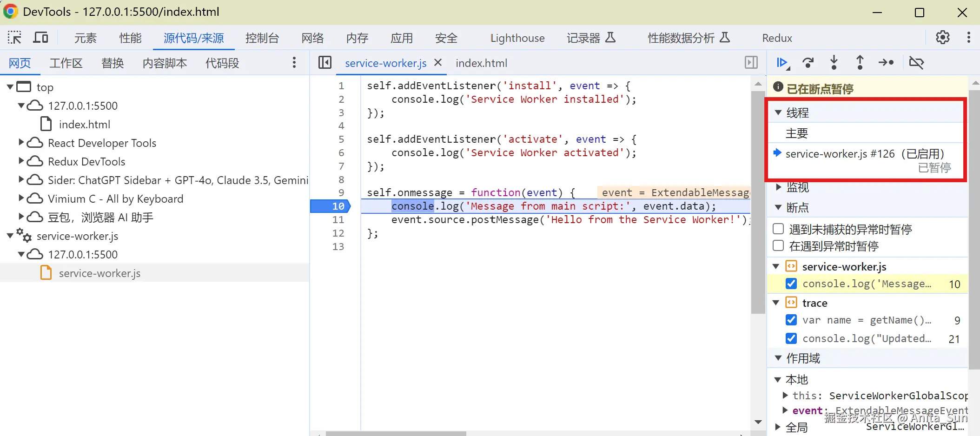Open the Lighthouse panel
The height and width of the screenshot is (436, 980).
[517, 38]
